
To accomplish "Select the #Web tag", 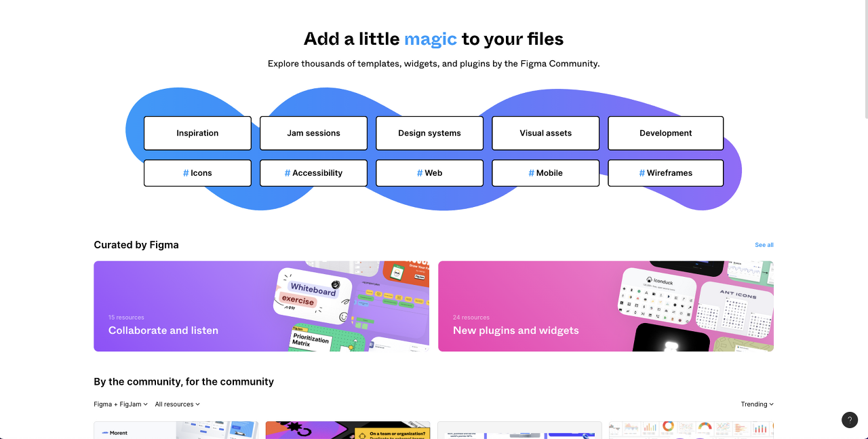I will tap(429, 173).
